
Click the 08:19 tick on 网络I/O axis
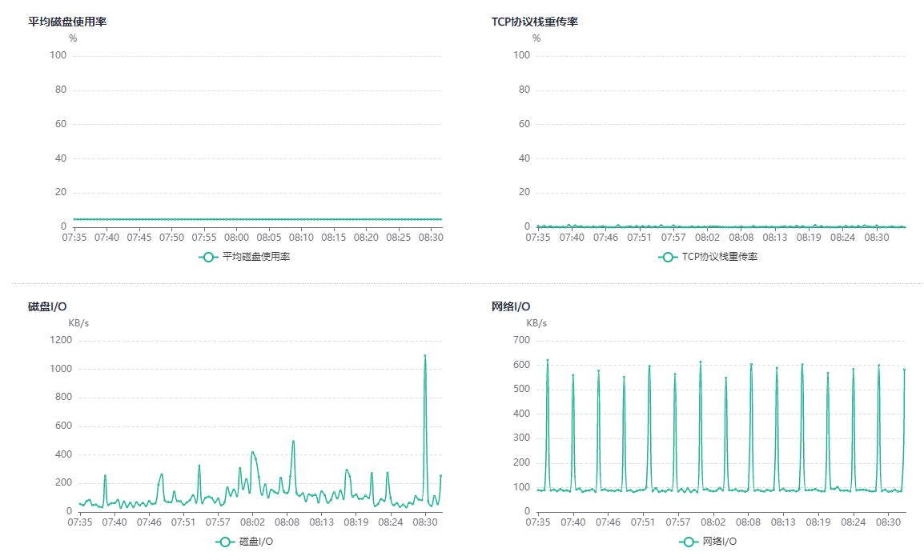[x=818, y=522]
